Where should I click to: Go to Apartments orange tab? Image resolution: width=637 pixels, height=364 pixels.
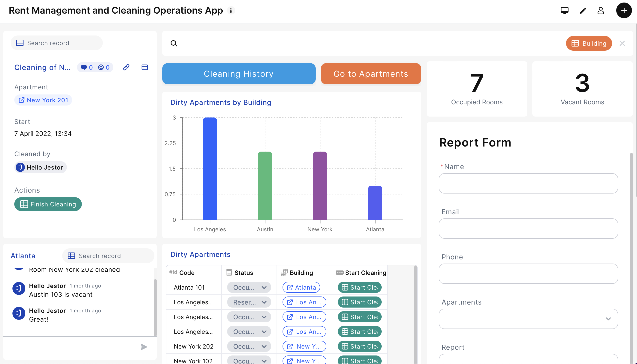point(371,74)
